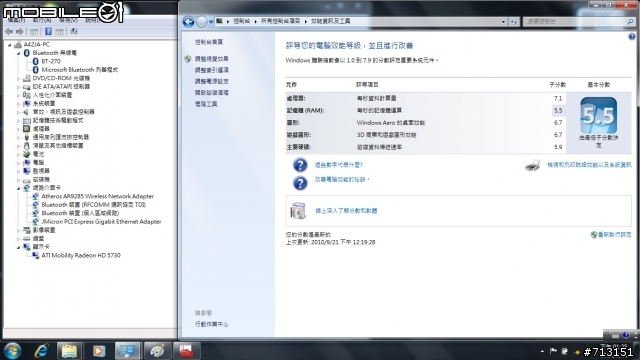Expand the DVD/CD-ROM drives category
640x360 pixels.
[x=18, y=78]
